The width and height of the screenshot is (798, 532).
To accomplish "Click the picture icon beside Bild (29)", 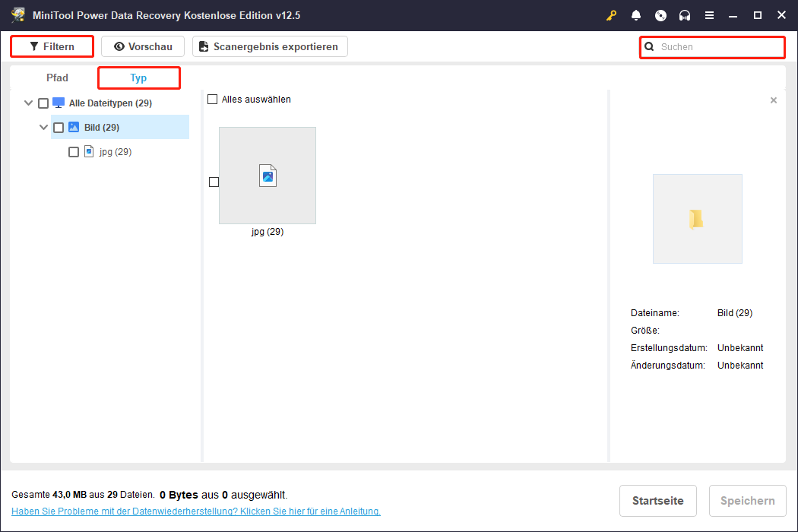I will coord(74,127).
